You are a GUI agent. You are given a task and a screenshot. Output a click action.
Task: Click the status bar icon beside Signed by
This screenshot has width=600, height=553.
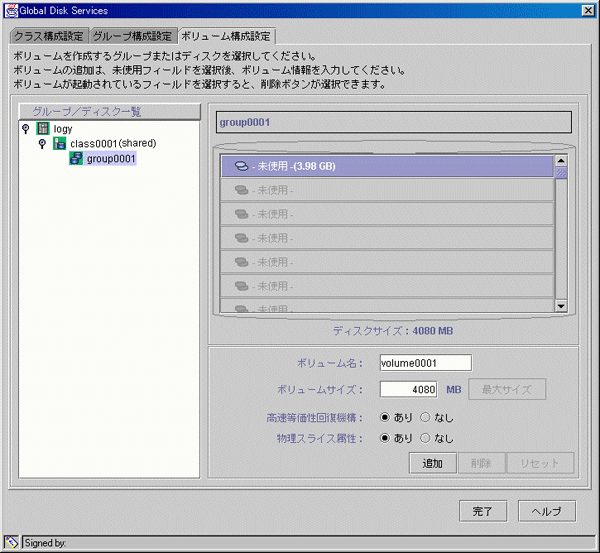click(11, 542)
